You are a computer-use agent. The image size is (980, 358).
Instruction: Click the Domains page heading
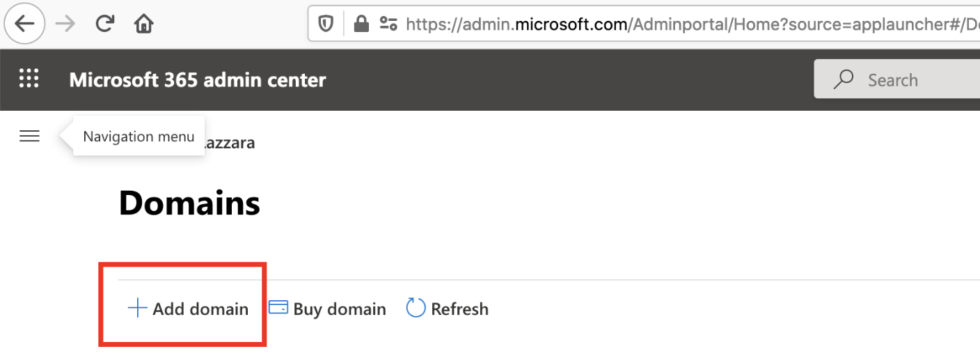coord(189,203)
